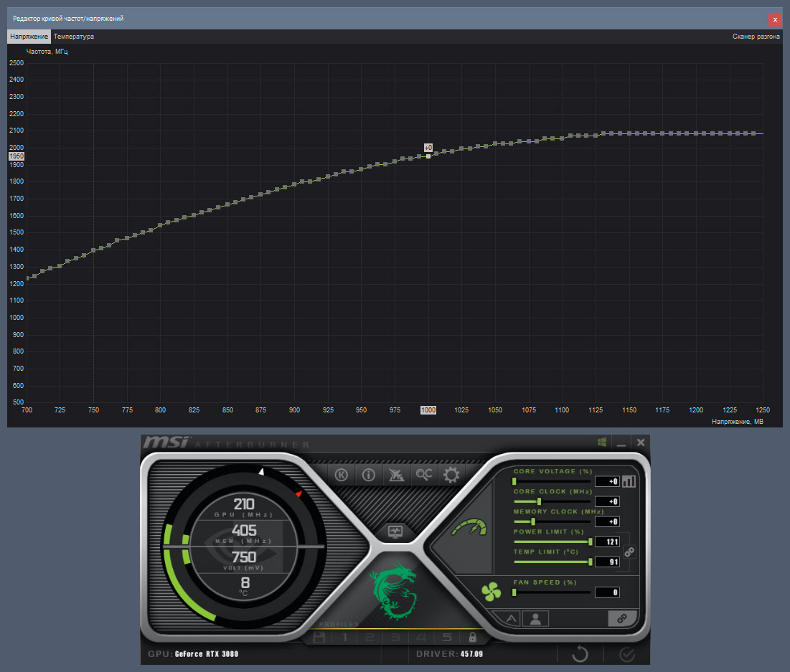Click the Power Limit field showing 121

click(x=607, y=542)
